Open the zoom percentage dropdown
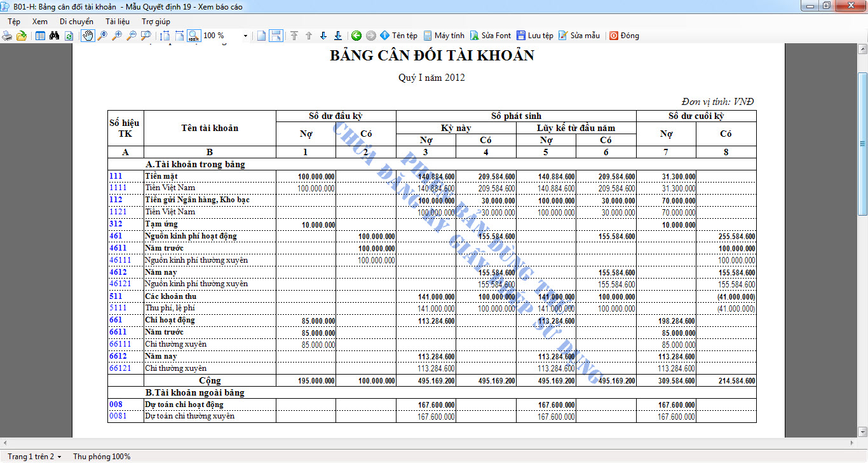The image size is (868, 463). (245, 36)
